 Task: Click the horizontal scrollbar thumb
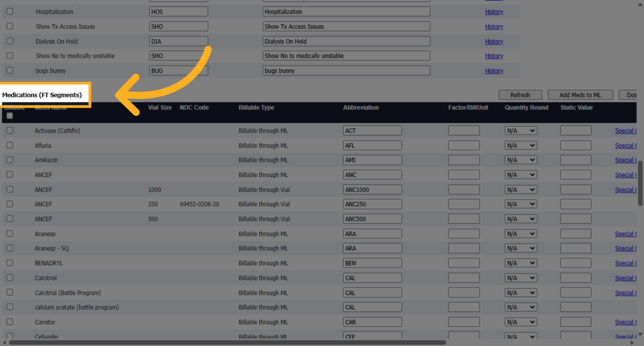[x=228, y=343]
